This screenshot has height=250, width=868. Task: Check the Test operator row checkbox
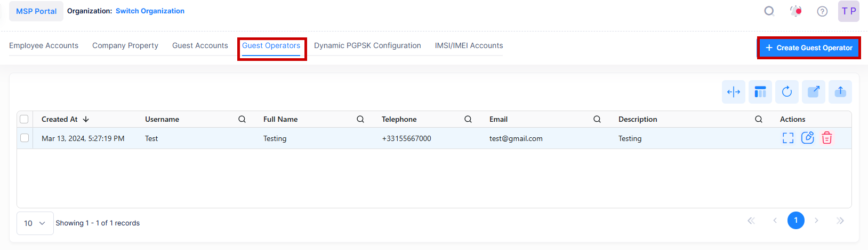tap(24, 138)
